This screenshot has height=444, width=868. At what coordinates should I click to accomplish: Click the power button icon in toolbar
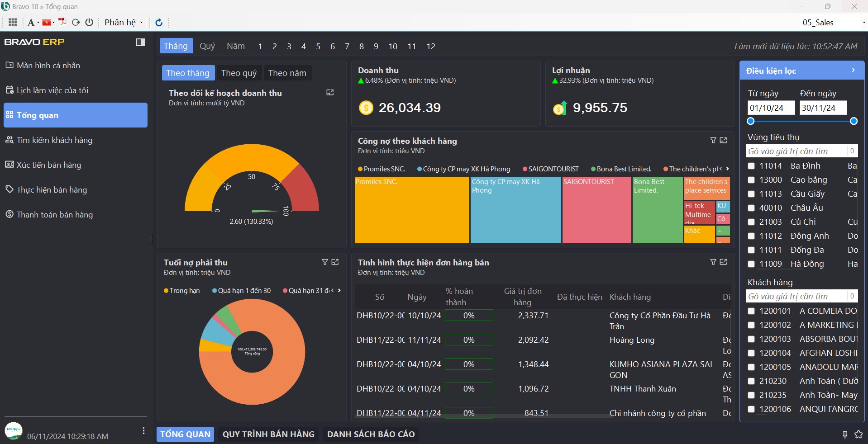tap(89, 22)
